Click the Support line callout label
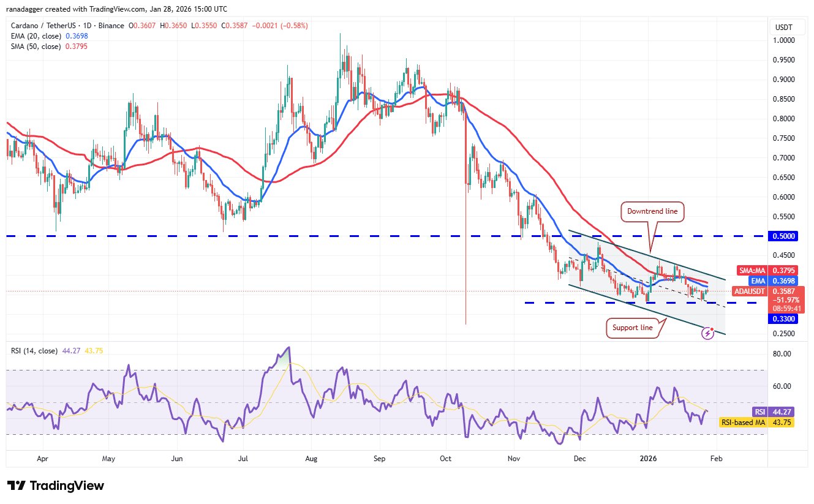 [631, 328]
